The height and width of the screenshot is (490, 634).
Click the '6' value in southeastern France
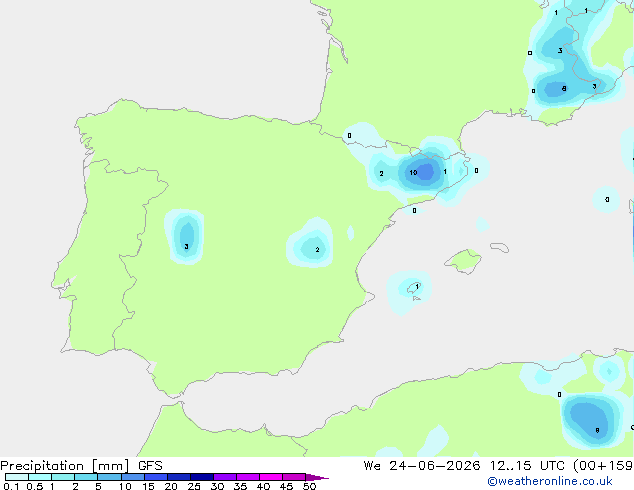click(564, 89)
